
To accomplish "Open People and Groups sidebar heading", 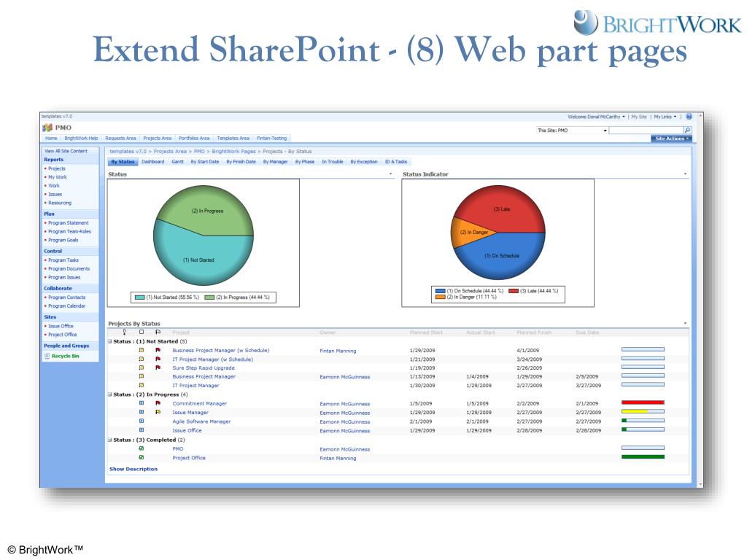I will click(66, 346).
